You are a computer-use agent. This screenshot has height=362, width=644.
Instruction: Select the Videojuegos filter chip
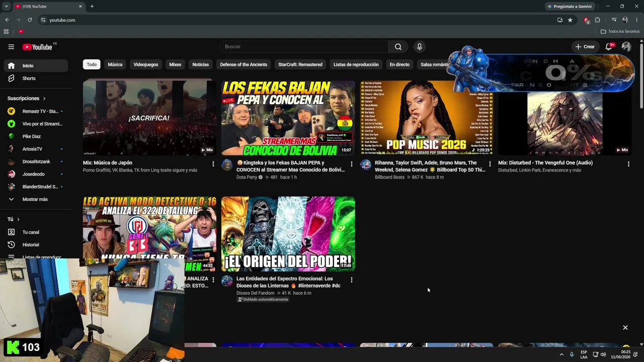click(146, 64)
